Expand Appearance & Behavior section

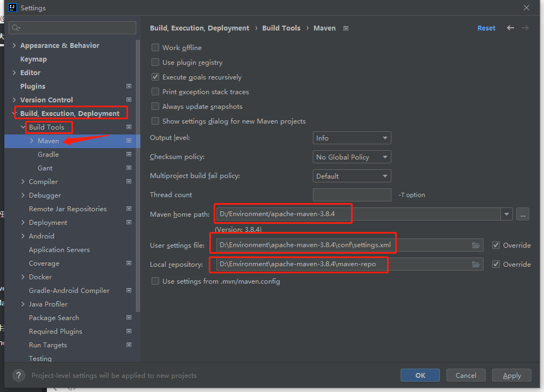[14, 45]
